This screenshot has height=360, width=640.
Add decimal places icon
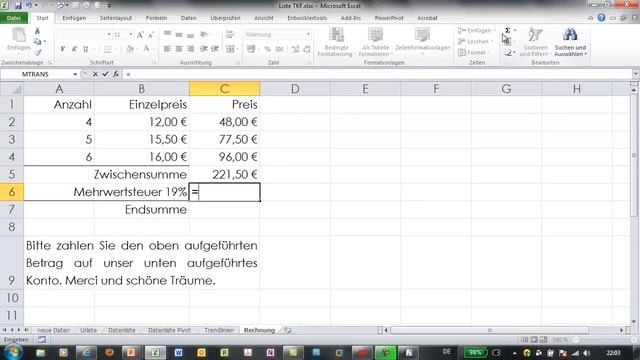296,49
